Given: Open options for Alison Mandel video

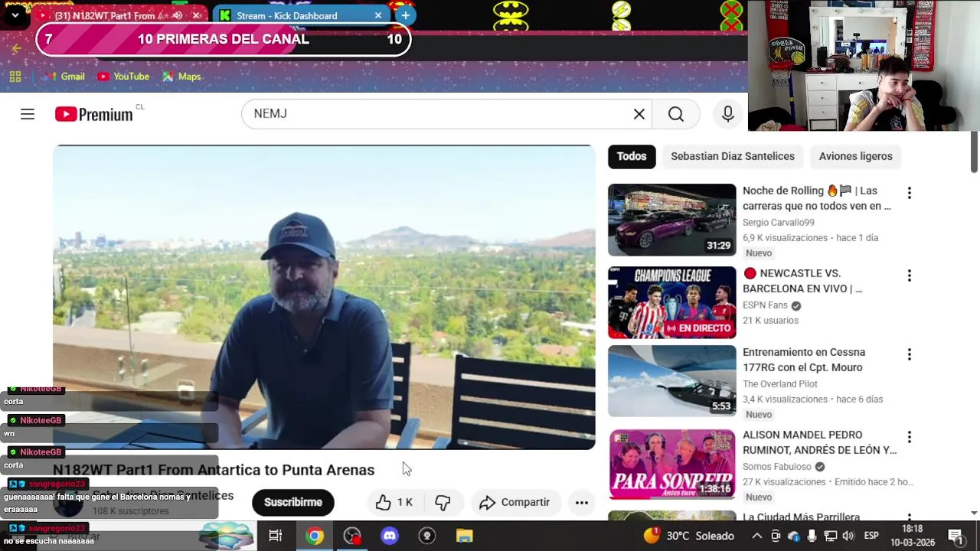Looking at the screenshot, I should (x=909, y=437).
